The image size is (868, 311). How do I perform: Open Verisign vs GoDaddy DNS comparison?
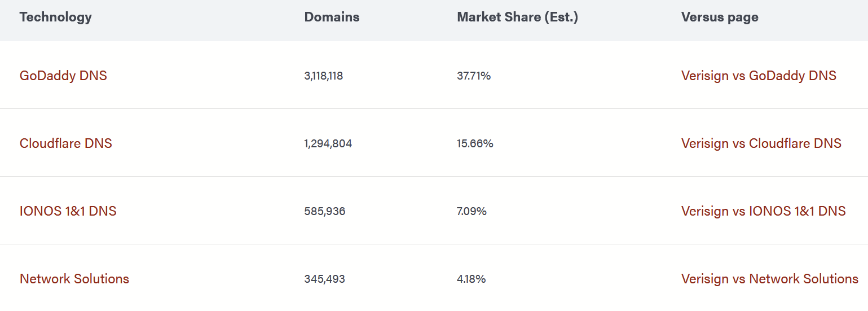pyautogui.click(x=759, y=76)
